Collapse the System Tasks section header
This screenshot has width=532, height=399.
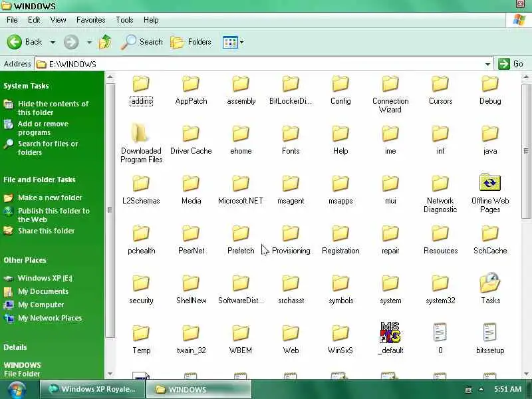coord(26,86)
